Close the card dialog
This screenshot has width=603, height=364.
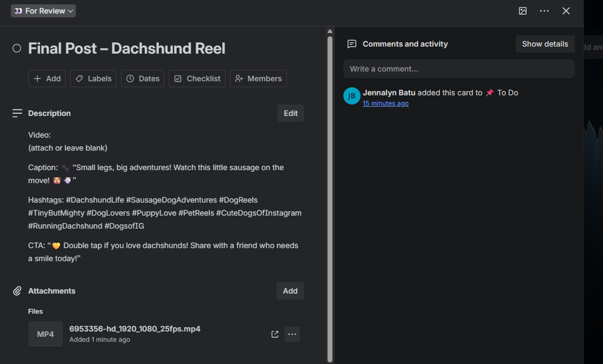tap(566, 11)
